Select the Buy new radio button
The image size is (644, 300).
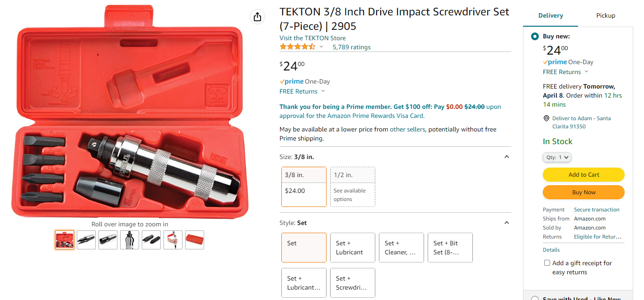click(x=535, y=37)
